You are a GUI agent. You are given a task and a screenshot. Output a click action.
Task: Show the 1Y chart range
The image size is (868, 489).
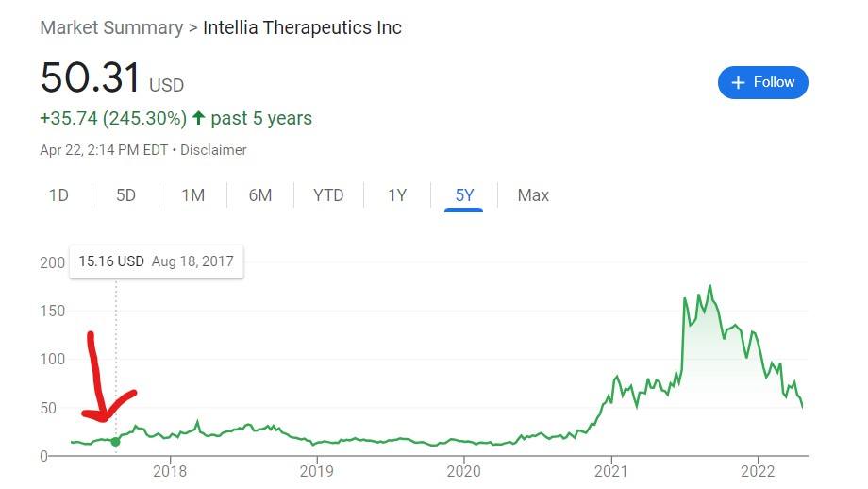coord(397,195)
